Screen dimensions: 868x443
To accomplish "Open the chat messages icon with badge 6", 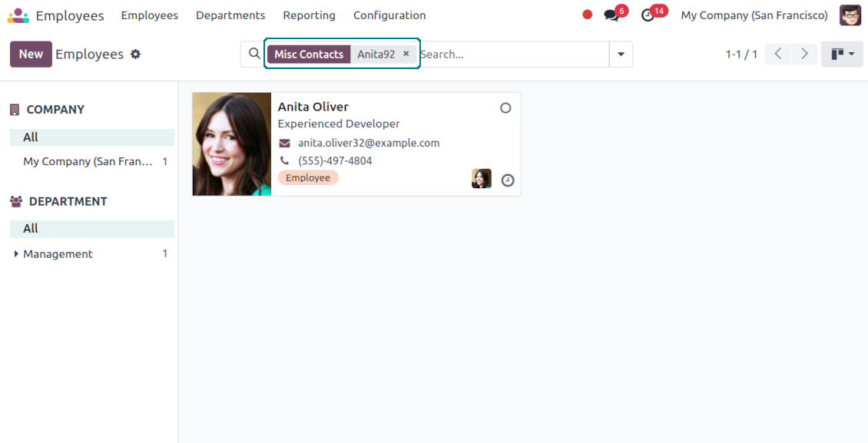I will (611, 15).
